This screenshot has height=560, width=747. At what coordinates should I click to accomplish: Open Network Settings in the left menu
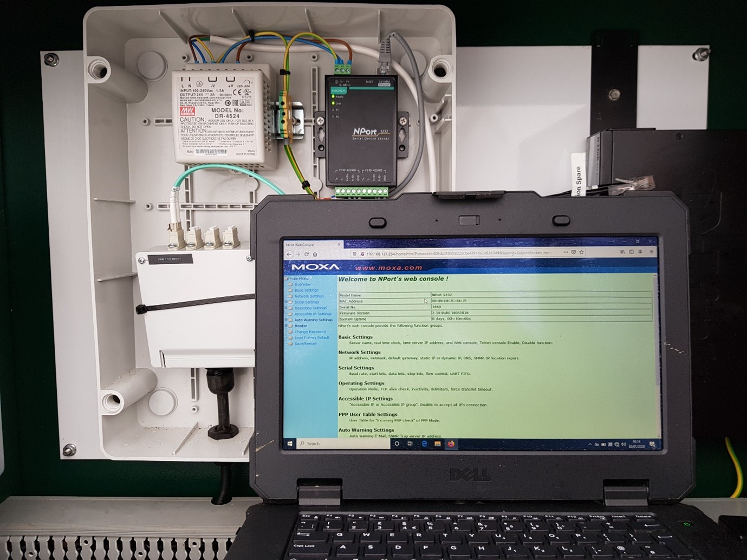pyautogui.click(x=309, y=296)
